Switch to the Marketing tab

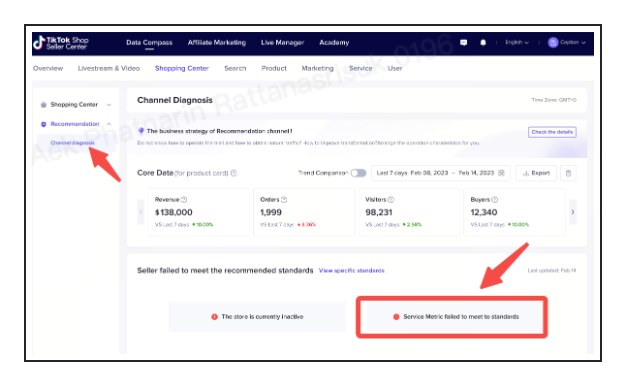pyautogui.click(x=317, y=68)
